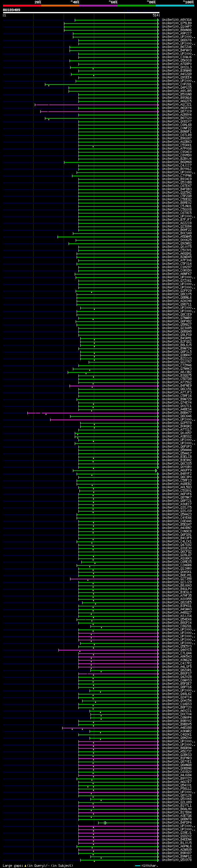Select hit label UniRef100_B4SRM1
This screenshot has width=197, height=868.
point(177,338)
